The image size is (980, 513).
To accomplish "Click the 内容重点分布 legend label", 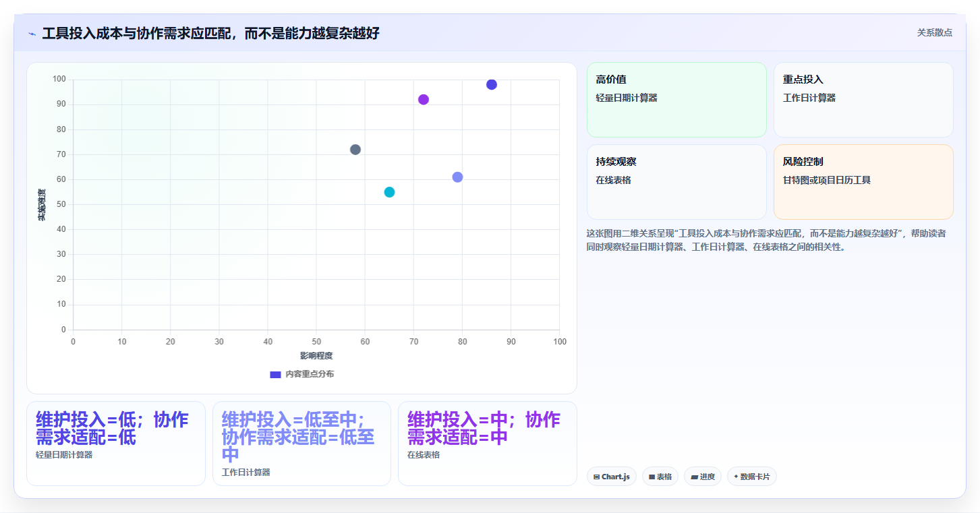I will pyautogui.click(x=310, y=374).
